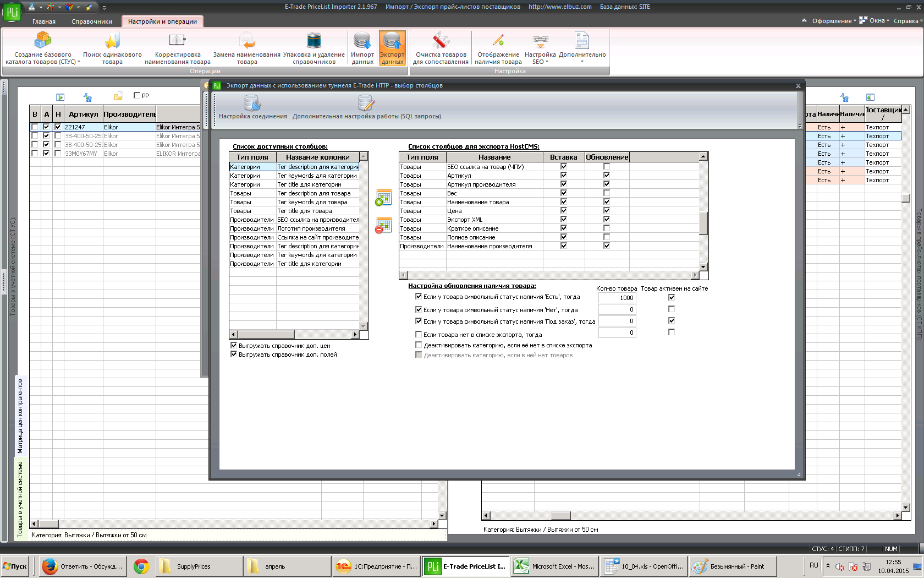Toggle status 'Есть' condition checkbox
The width and height of the screenshot is (924, 578).
point(419,296)
